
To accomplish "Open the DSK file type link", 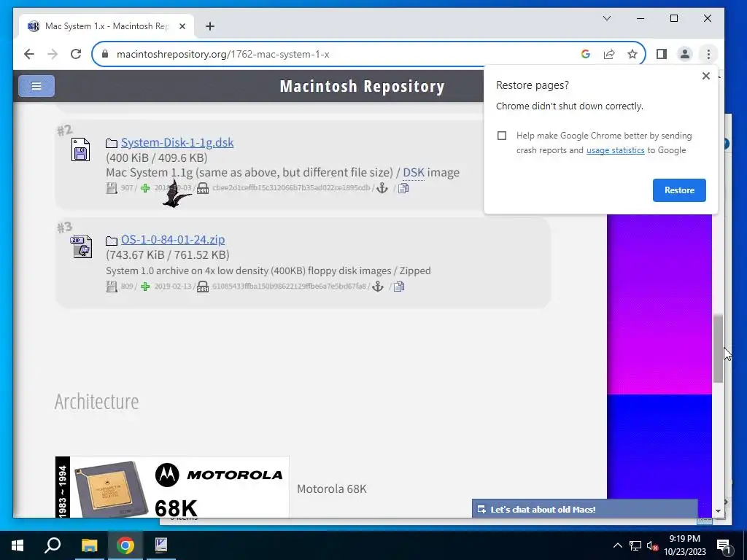I will click(414, 172).
